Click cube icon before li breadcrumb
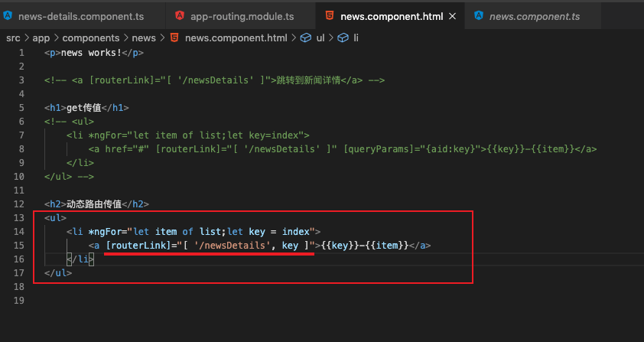Screen dimensions: 644x342 [x=343, y=38]
